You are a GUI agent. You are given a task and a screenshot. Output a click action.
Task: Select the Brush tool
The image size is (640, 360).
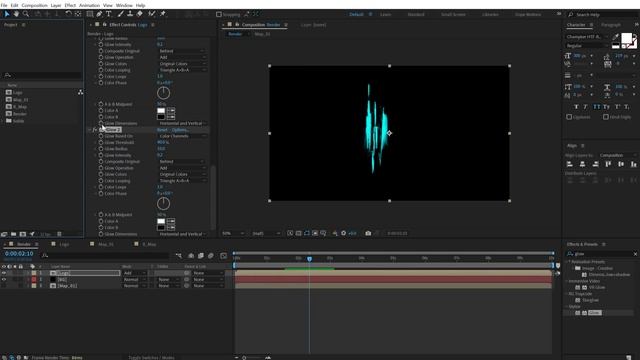tap(120, 14)
